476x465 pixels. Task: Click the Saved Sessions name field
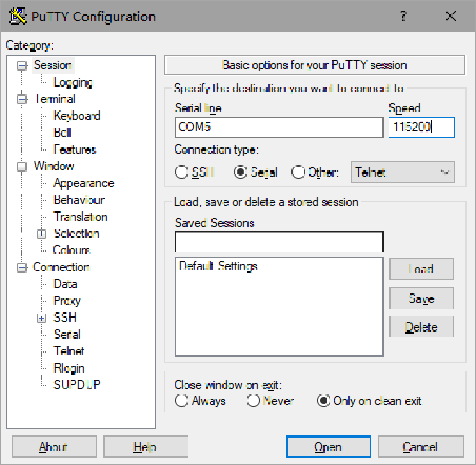tap(278, 242)
